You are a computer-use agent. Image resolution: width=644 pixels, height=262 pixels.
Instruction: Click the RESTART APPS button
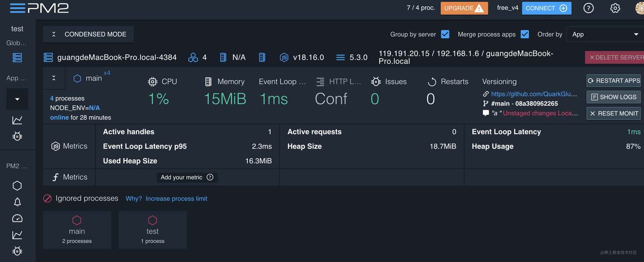click(x=613, y=80)
